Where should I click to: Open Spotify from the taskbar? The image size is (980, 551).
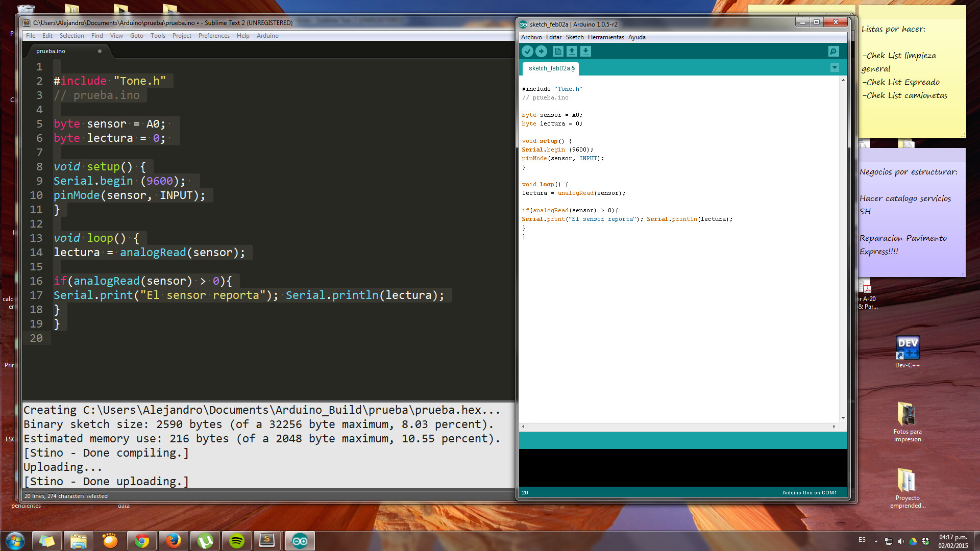[x=237, y=541]
